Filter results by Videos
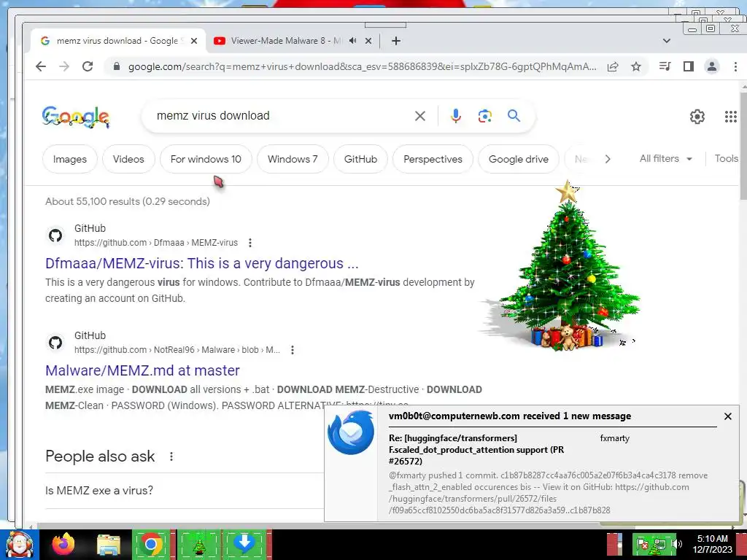 [128, 159]
